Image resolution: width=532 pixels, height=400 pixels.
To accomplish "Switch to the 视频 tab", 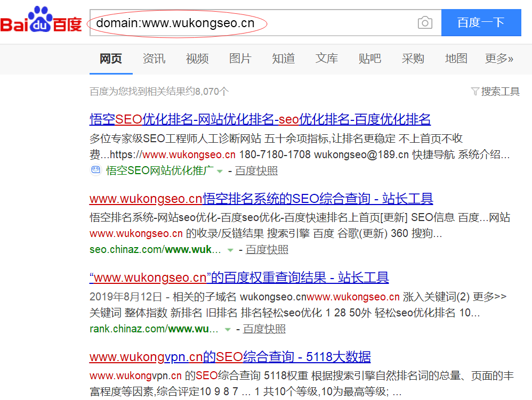I will (197, 59).
